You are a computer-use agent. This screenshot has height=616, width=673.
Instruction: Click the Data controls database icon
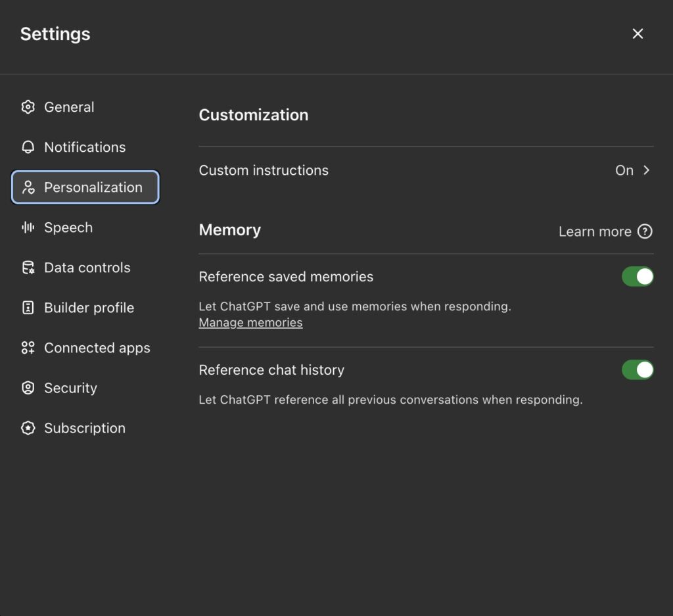(x=28, y=268)
